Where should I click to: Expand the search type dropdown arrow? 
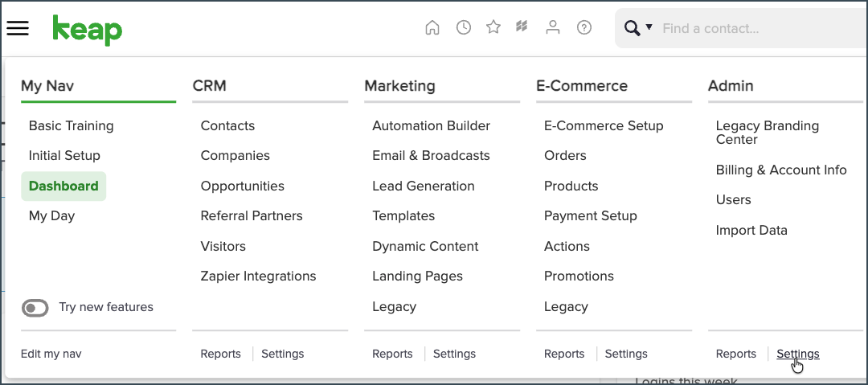pyautogui.click(x=649, y=27)
